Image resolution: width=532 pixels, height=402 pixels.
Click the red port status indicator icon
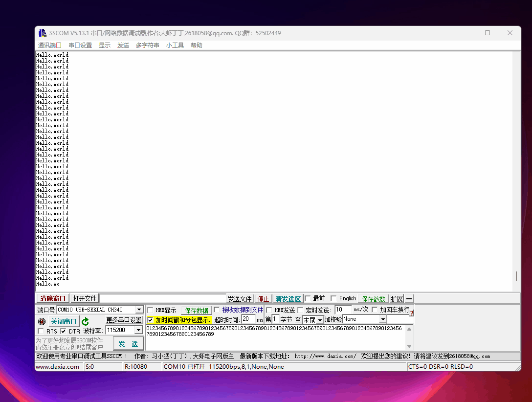pos(42,321)
